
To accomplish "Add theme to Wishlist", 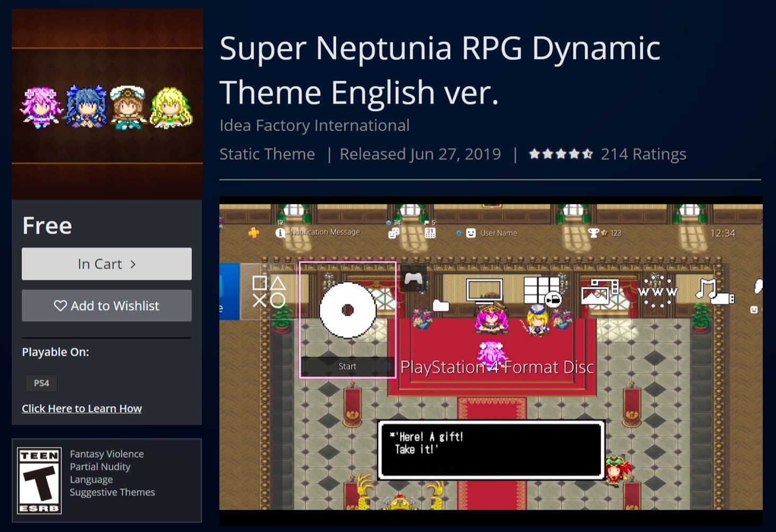I will click(x=107, y=306).
